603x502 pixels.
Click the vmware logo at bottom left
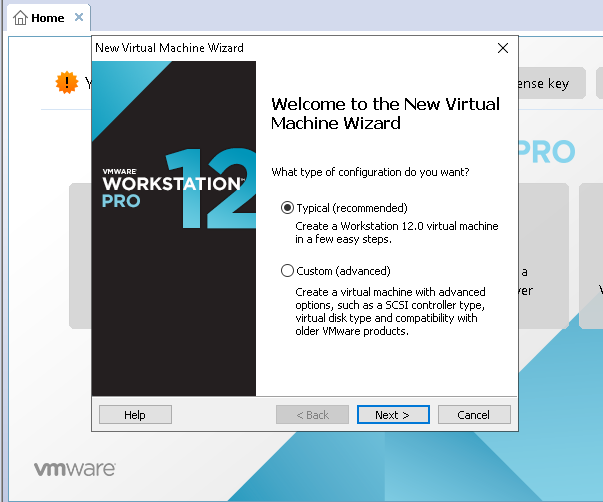[x=75, y=469]
